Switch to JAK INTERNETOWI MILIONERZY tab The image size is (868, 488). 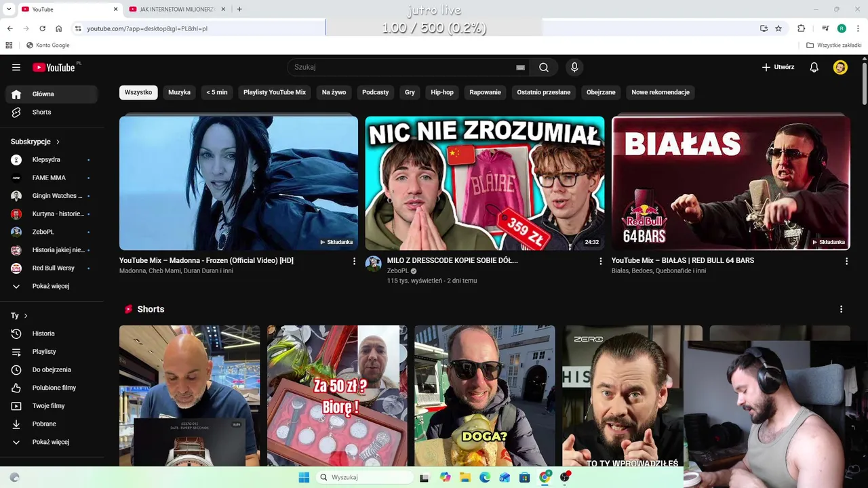[177, 9]
